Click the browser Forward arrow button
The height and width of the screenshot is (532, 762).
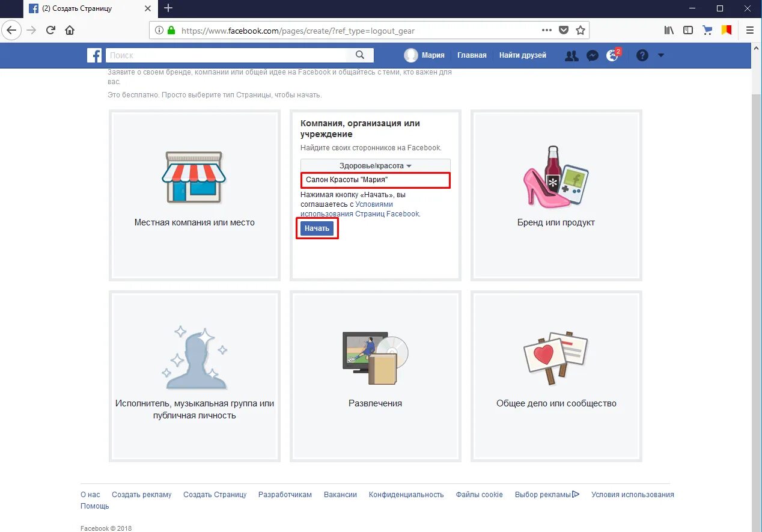[32, 30]
